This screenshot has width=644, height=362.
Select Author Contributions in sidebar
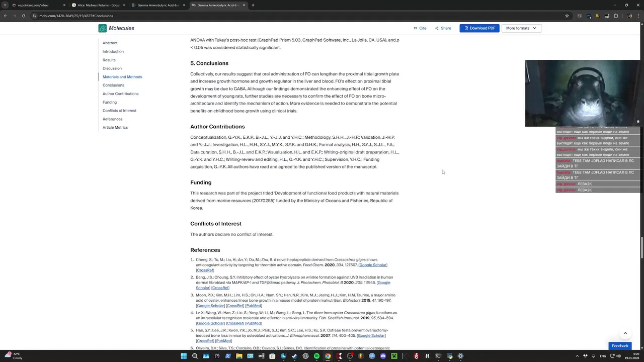(121, 94)
